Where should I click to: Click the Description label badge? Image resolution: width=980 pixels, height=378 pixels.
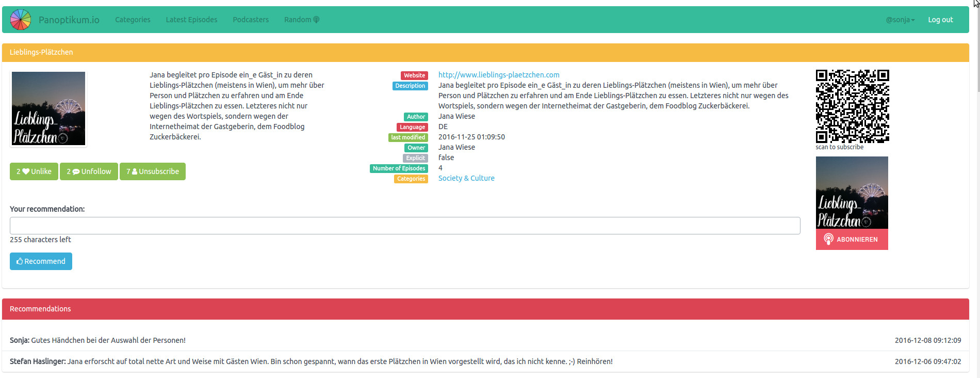(x=410, y=86)
